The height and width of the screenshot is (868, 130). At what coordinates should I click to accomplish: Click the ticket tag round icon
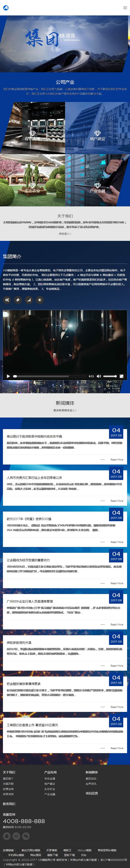pyautogui.click(x=18, y=300)
